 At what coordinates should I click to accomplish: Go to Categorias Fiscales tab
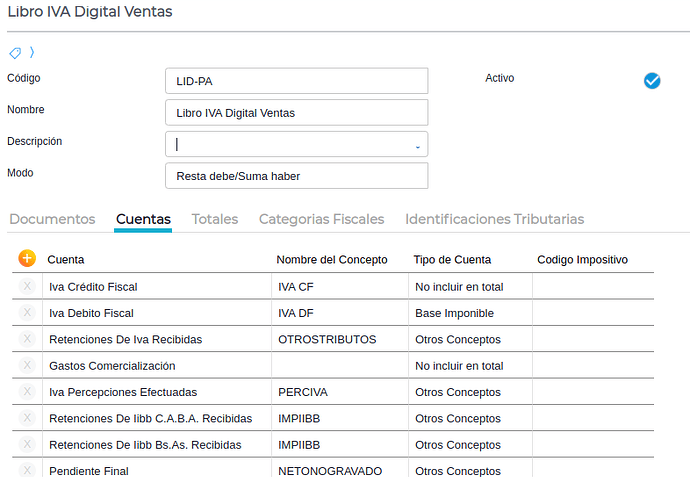[x=321, y=219]
